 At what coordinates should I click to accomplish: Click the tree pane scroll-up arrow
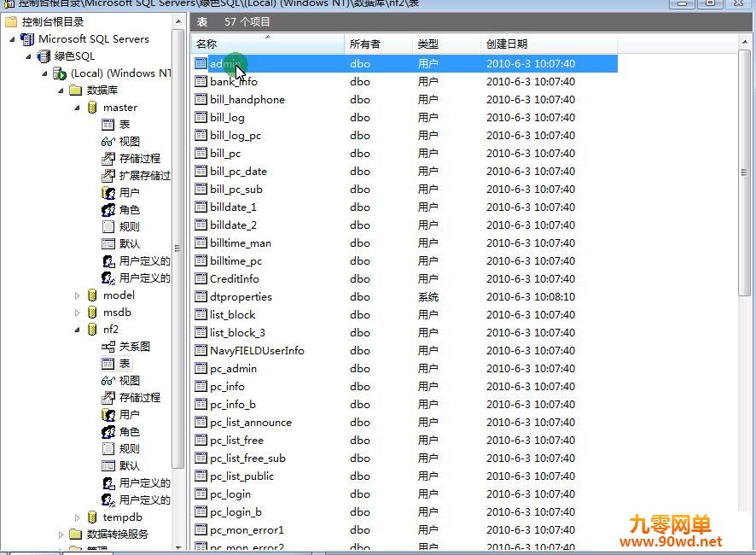point(178,22)
